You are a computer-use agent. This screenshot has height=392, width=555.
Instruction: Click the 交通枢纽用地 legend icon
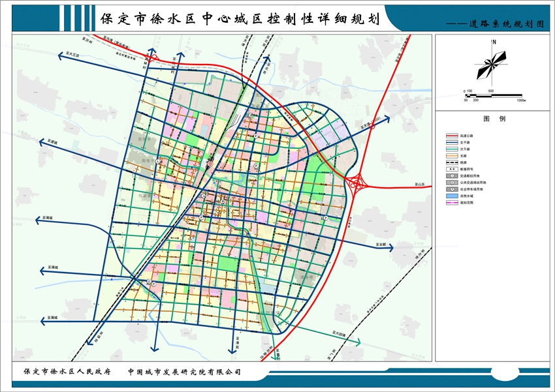[x=452, y=176]
